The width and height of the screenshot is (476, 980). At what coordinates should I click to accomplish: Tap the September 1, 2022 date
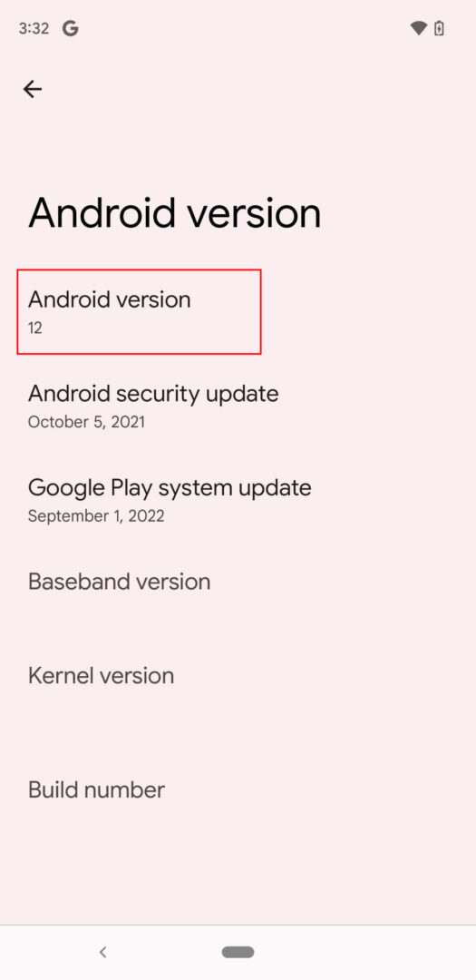click(x=96, y=515)
